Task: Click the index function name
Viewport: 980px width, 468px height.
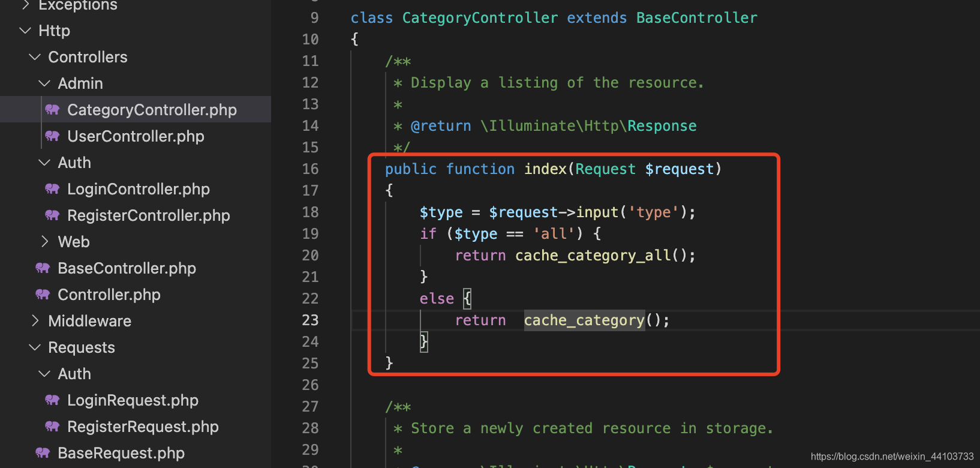Action: [545, 169]
